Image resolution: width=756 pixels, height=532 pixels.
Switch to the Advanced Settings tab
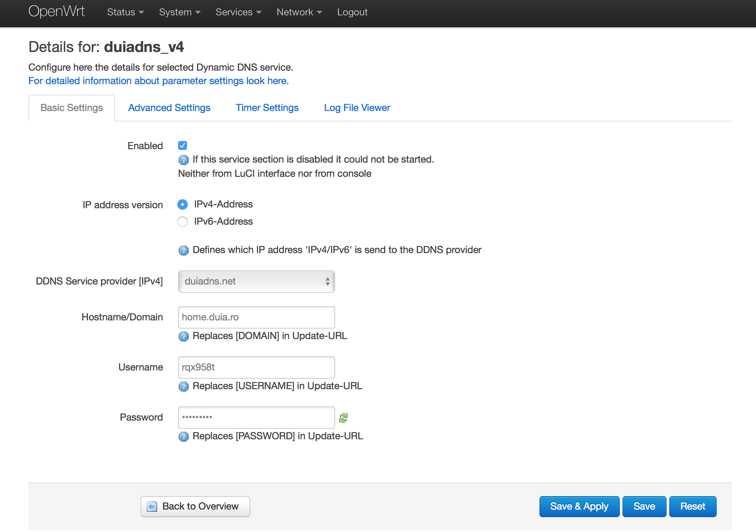click(169, 108)
